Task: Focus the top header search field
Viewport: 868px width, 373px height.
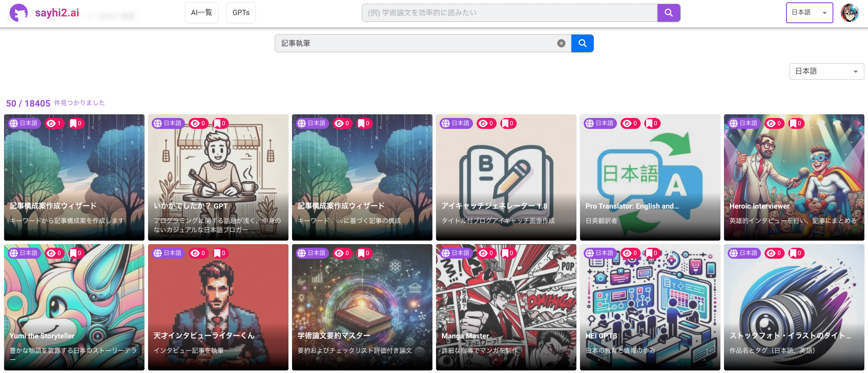Action: click(509, 13)
